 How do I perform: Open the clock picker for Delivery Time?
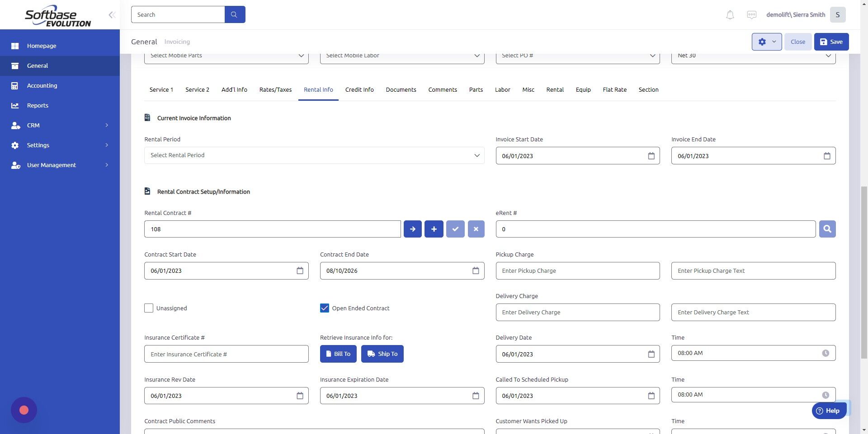point(826,353)
